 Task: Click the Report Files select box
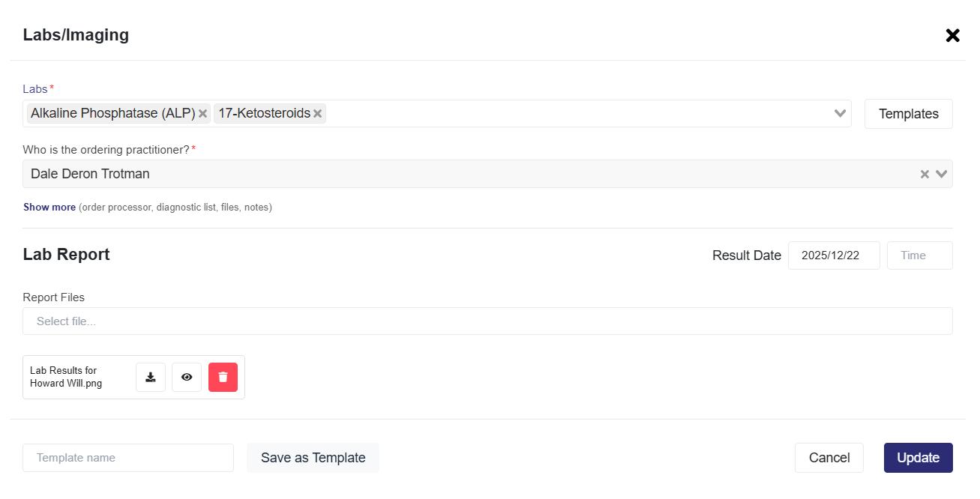[487, 321]
